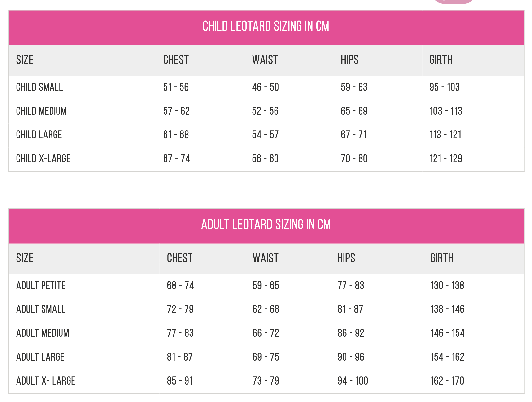Viewport: 532px width, 402px height.
Task: Select the Adult Petite row label
Action: [x=41, y=286]
